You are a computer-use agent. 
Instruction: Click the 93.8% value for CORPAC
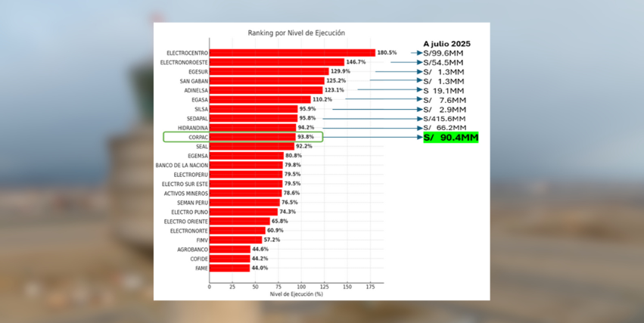[306, 137]
